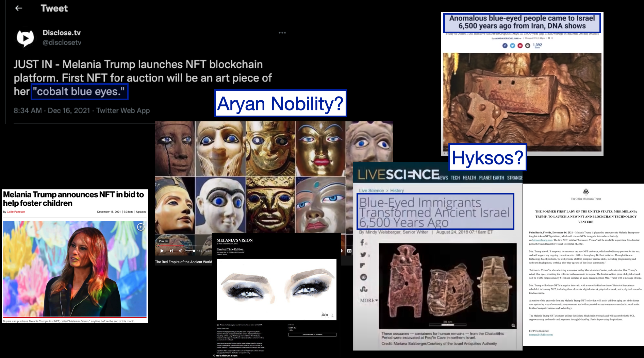Play the Red Empire video
Viewport: 644px width, 358px height.
pyautogui.click(x=162, y=251)
